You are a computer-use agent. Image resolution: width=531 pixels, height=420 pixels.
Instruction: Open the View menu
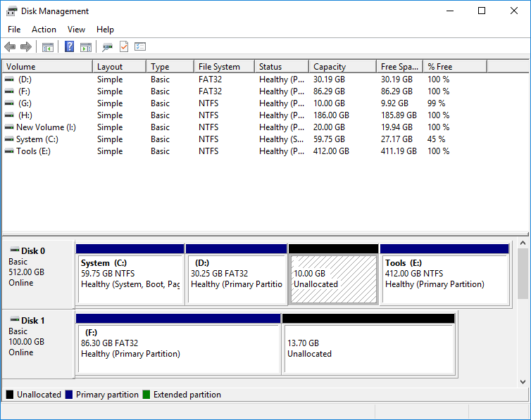tap(76, 30)
